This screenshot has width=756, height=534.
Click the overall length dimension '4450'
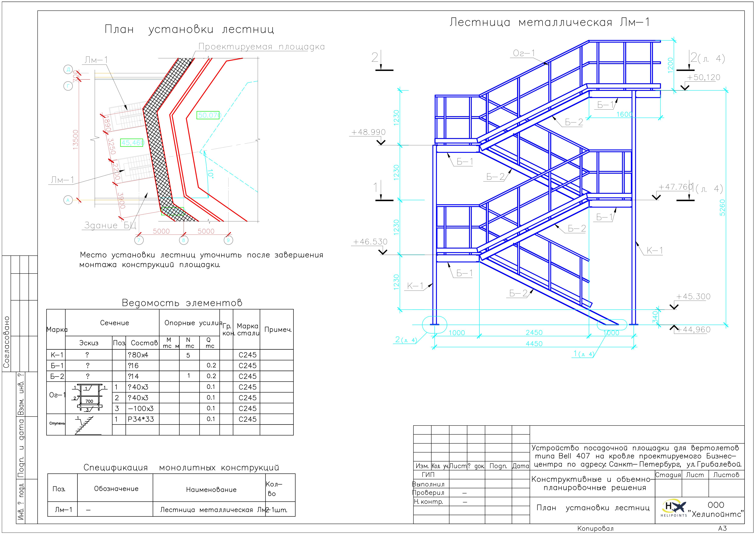(534, 344)
